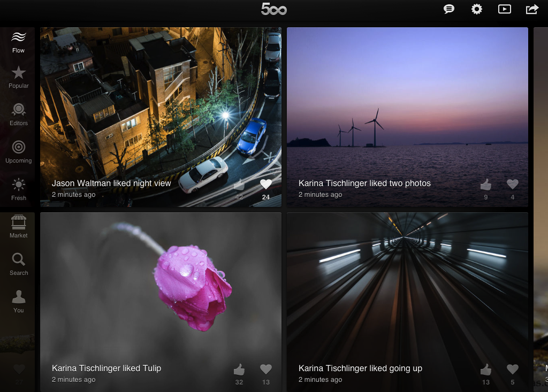548x392 pixels.
Task: Click the share arrow icon
Action: pyautogui.click(x=532, y=9)
